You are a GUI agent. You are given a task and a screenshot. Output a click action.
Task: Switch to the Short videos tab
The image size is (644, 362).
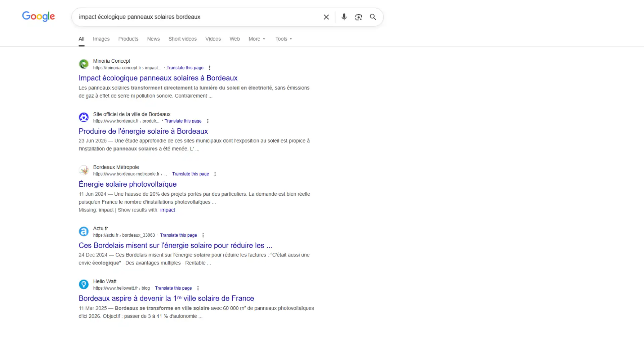[x=182, y=39]
